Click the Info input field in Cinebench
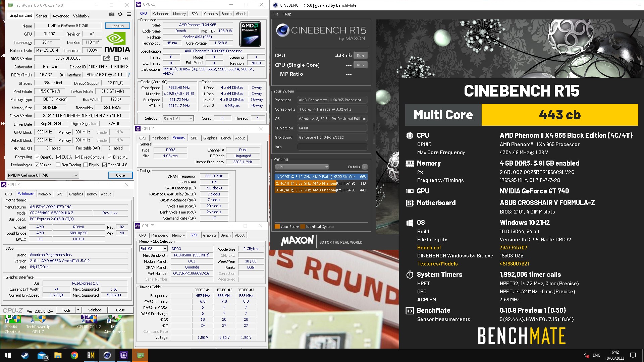Screen dimensions: 644x362 (332, 147)
